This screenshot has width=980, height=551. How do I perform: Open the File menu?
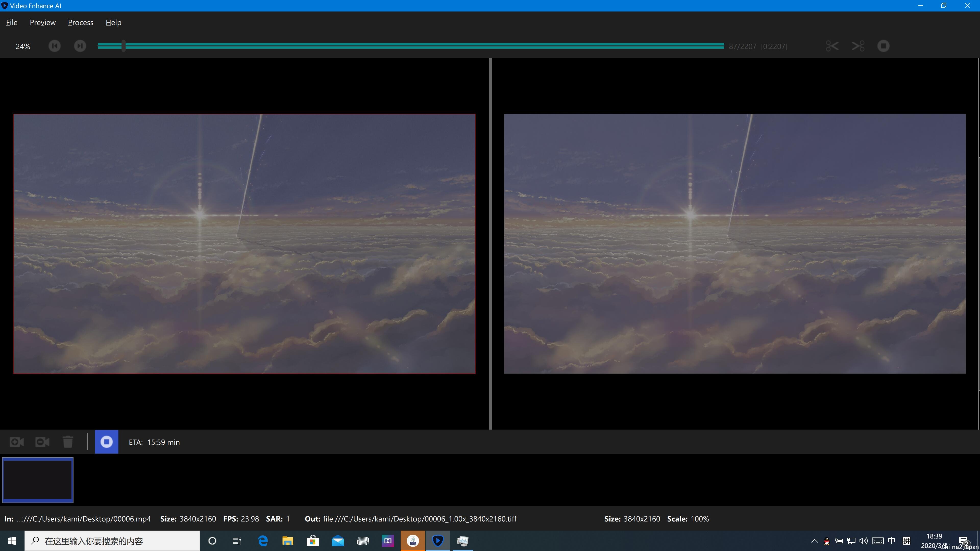coord(12,22)
